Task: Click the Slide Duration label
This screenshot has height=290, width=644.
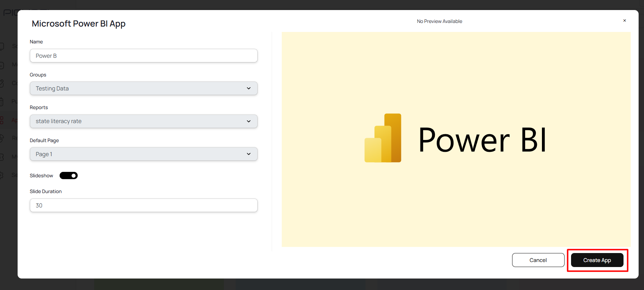Action: coord(46,191)
